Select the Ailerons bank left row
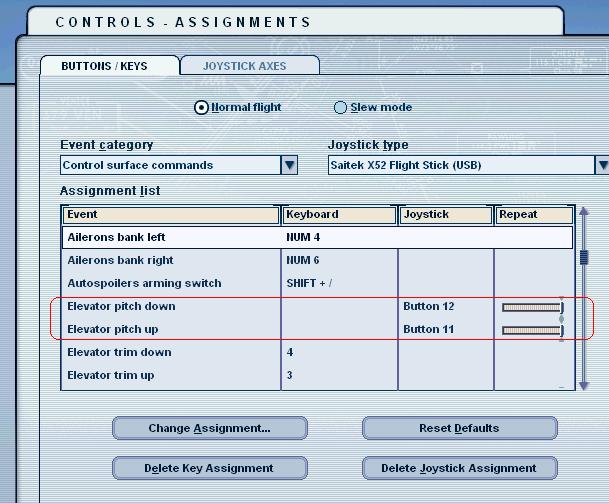 tap(317, 237)
